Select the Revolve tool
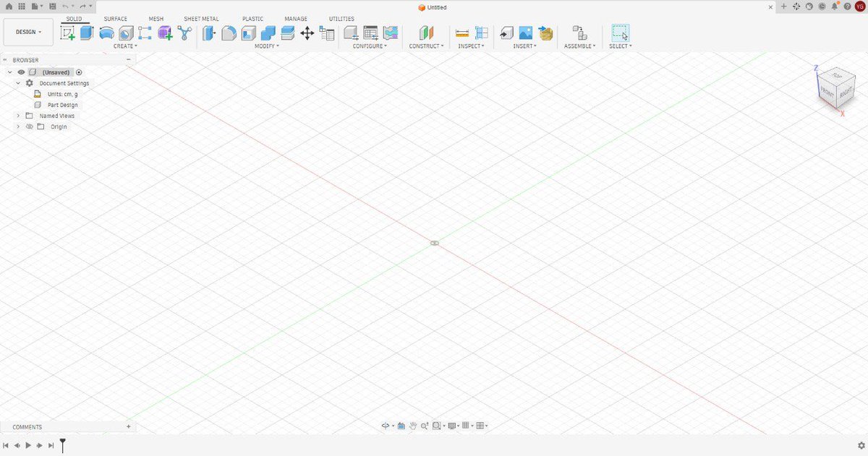Viewport: 868px width, 456px height. [106, 33]
